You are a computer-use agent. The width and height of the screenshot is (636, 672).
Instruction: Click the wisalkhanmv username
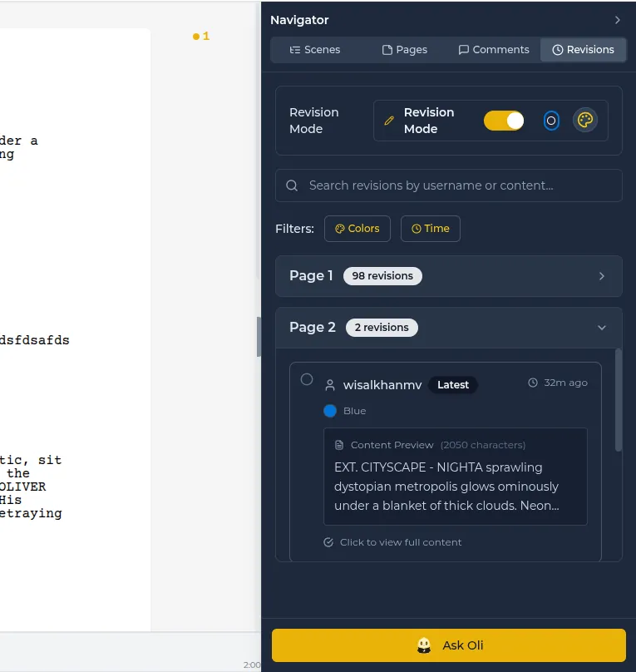(382, 385)
